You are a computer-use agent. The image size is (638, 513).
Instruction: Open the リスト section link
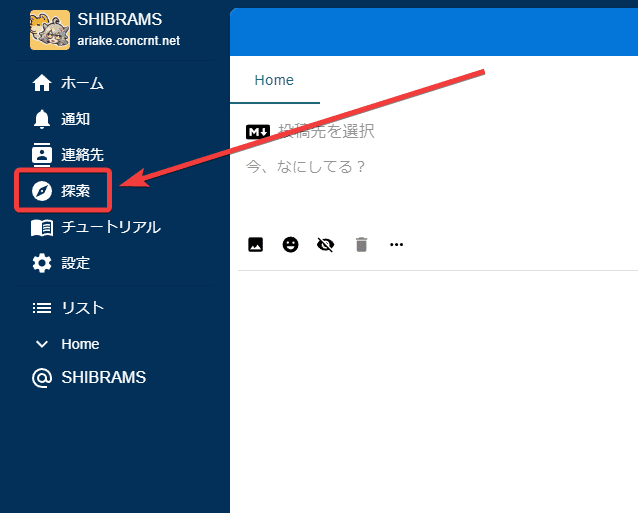[83, 308]
